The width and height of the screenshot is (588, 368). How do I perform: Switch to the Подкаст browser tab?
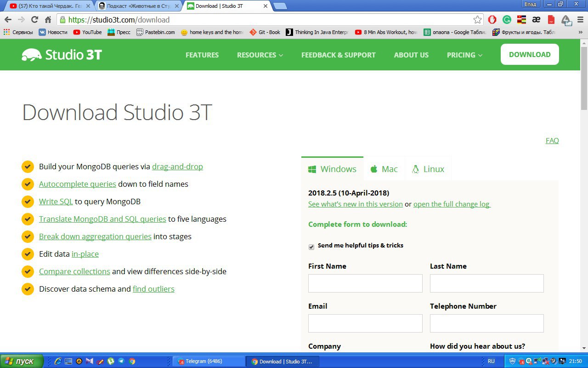click(x=138, y=6)
